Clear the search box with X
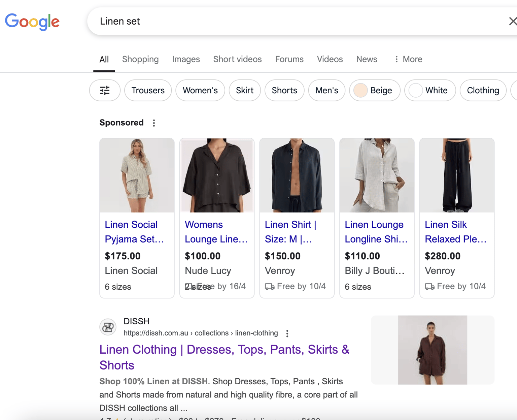The image size is (517, 420). point(512,21)
